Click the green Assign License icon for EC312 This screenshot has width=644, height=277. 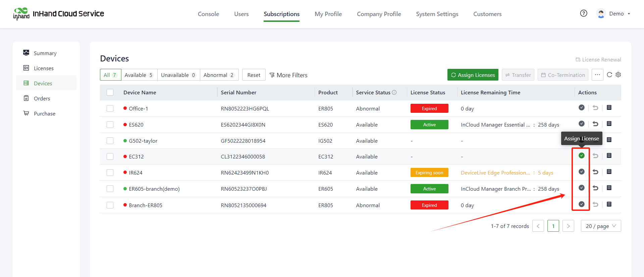582,155
